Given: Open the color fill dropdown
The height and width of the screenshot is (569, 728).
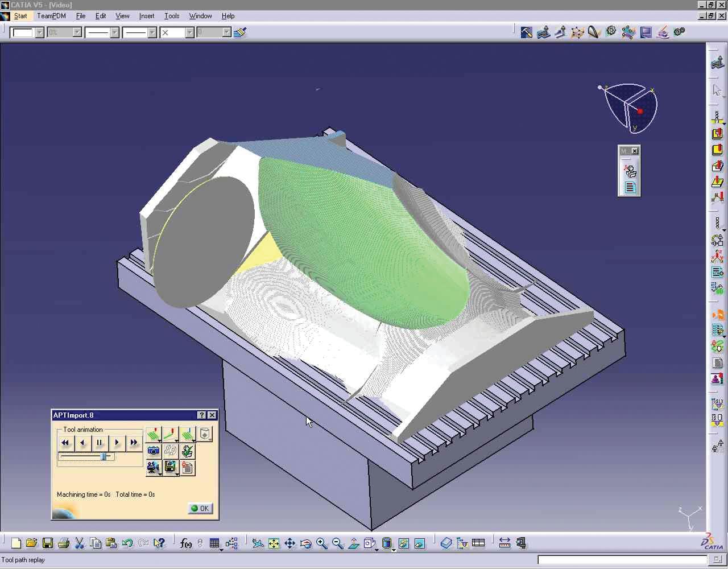Looking at the screenshot, I should 27,32.
